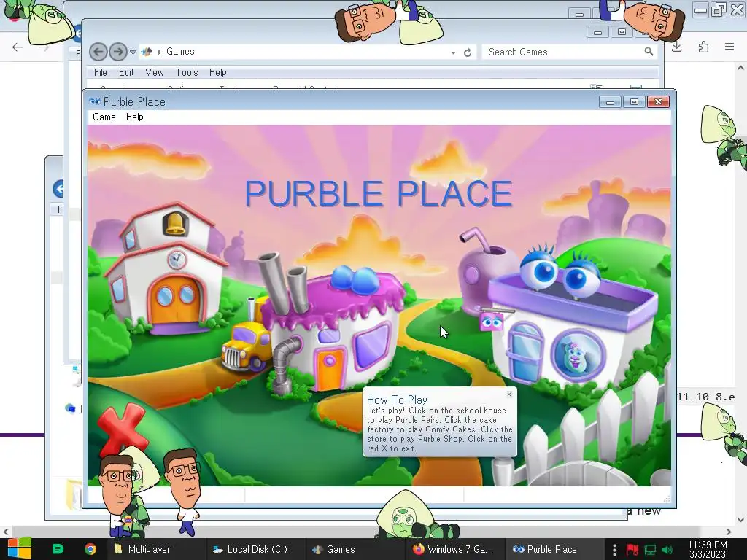
Task: Open Chrome from the taskbar
Action: (x=90, y=549)
